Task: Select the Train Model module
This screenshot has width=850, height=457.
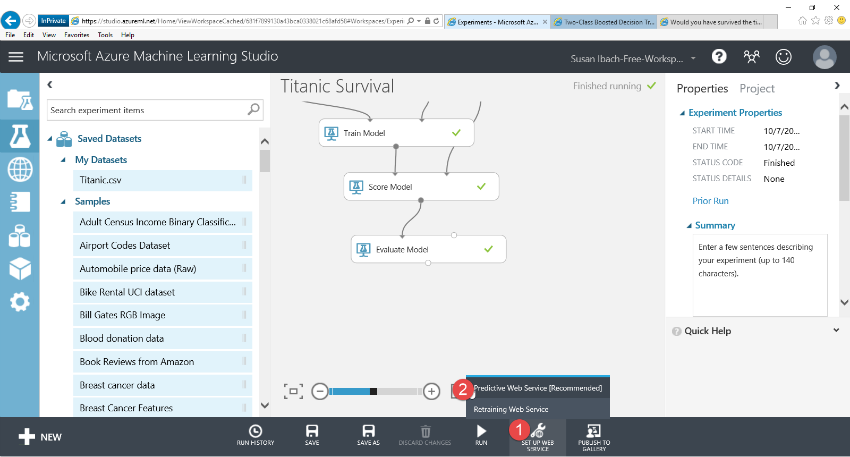Action: (x=396, y=133)
